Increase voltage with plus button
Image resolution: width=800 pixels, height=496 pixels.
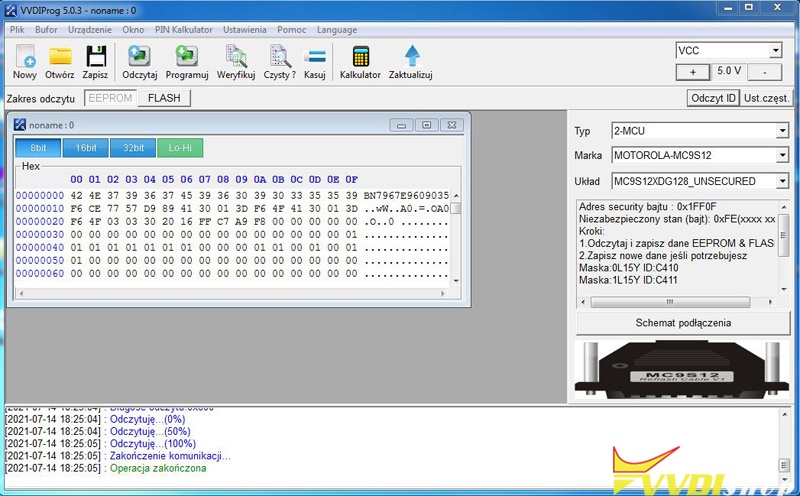692,72
